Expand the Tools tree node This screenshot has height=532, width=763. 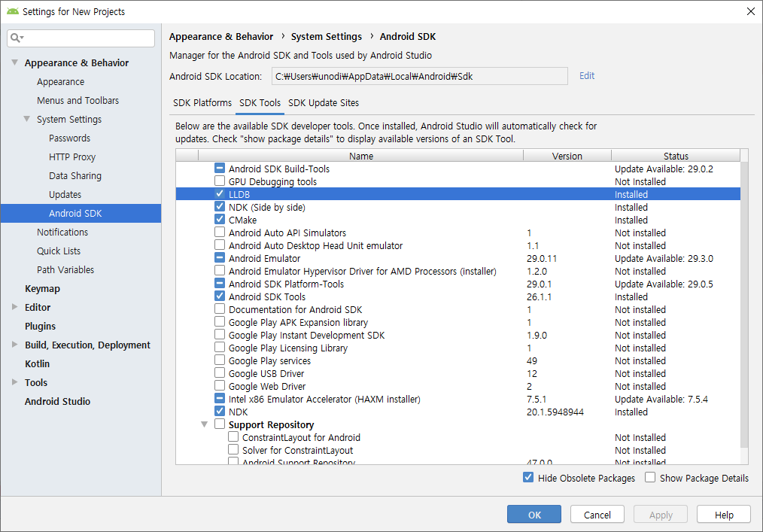[x=14, y=382]
